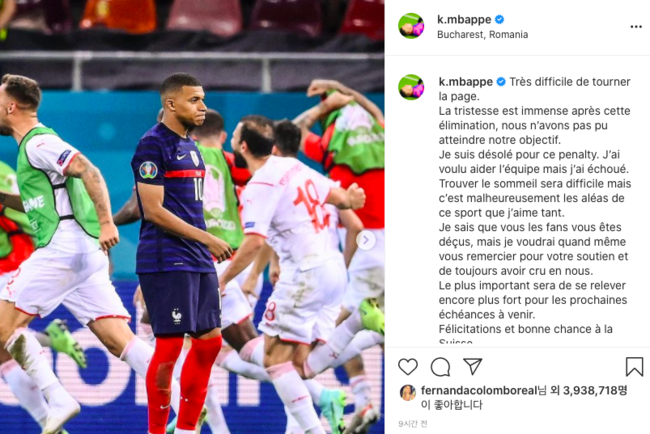Click k.mbappe avatar beside the caption
The image size is (650, 434).
pyautogui.click(x=411, y=87)
